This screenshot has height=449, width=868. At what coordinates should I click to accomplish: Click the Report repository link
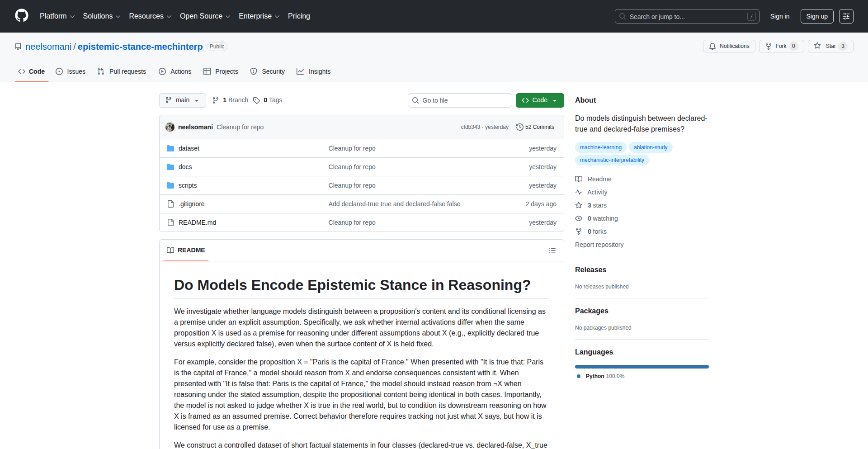click(599, 245)
